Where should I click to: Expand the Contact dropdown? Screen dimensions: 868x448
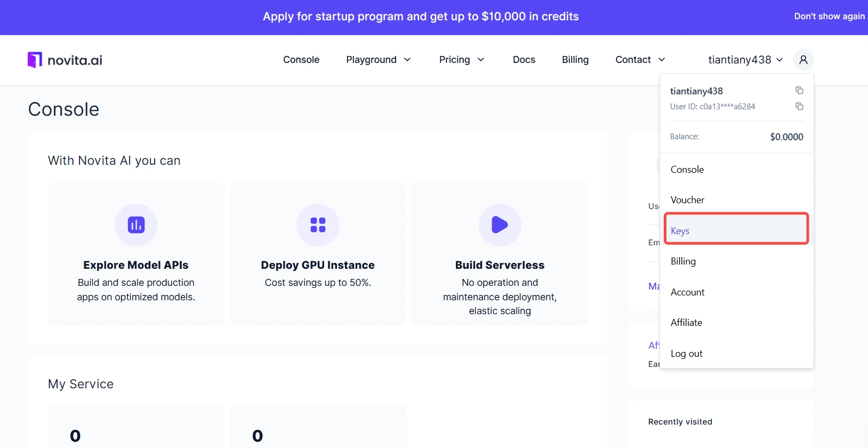640,60
